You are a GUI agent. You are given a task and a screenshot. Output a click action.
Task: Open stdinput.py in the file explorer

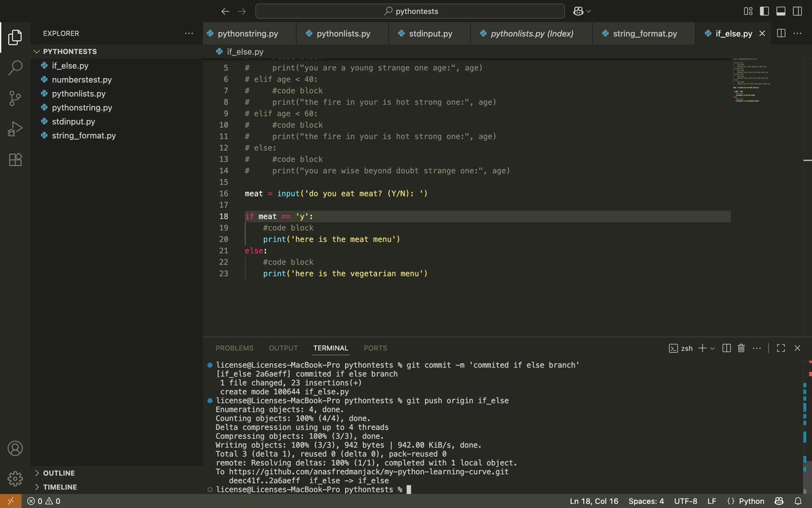[116, 122]
